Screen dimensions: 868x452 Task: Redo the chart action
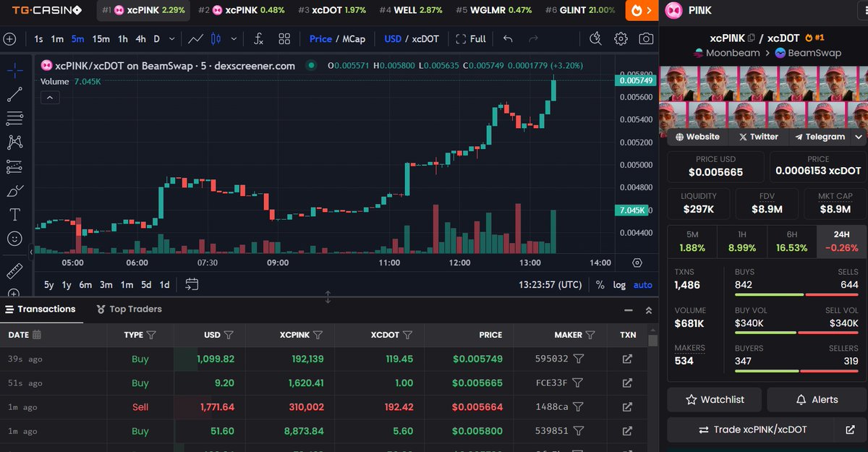(x=534, y=39)
